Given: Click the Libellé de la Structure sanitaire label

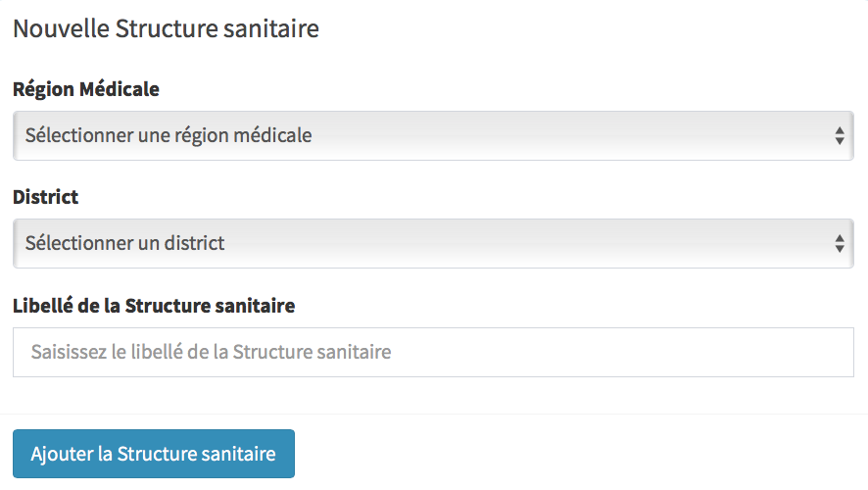Looking at the screenshot, I should [154, 306].
